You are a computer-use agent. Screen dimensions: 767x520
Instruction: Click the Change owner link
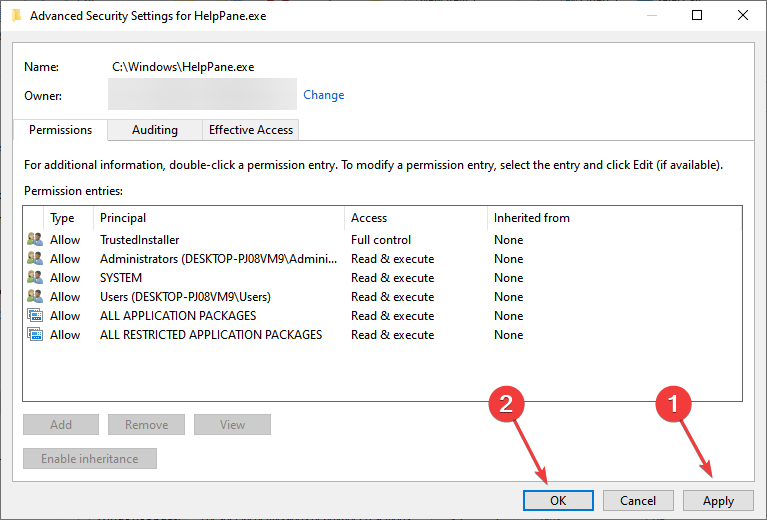pos(323,95)
